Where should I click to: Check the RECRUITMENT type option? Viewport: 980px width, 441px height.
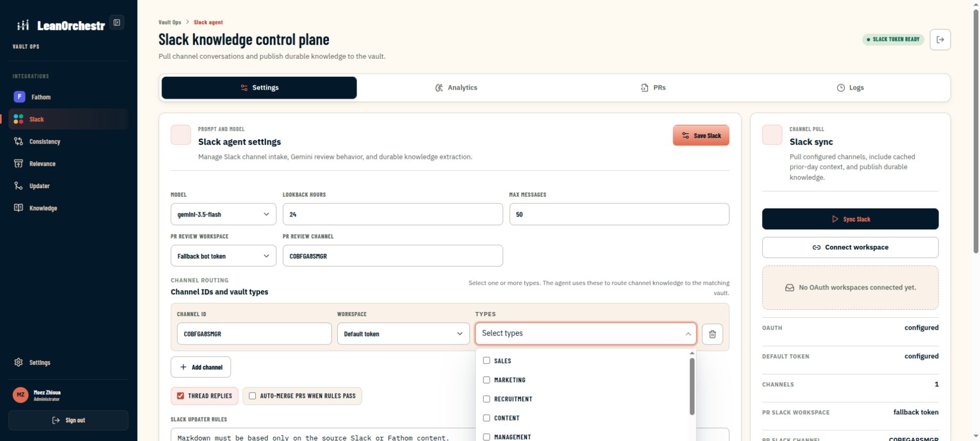click(x=487, y=399)
